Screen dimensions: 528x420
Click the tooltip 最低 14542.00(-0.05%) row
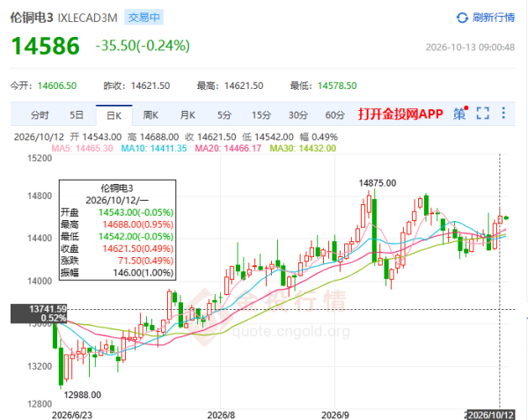[x=117, y=237]
